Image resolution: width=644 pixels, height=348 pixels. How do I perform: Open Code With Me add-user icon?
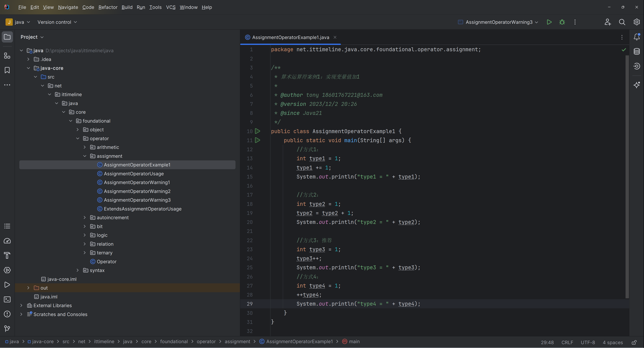pyautogui.click(x=608, y=22)
